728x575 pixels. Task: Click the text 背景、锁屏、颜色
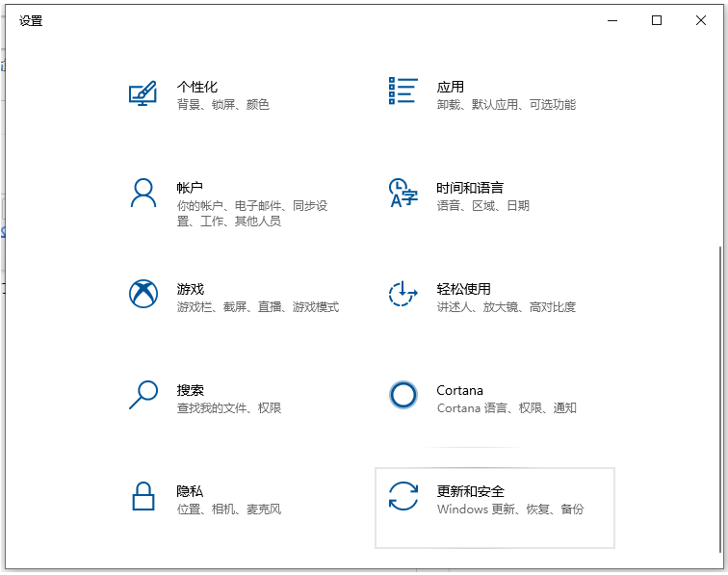pyautogui.click(x=222, y=105)
